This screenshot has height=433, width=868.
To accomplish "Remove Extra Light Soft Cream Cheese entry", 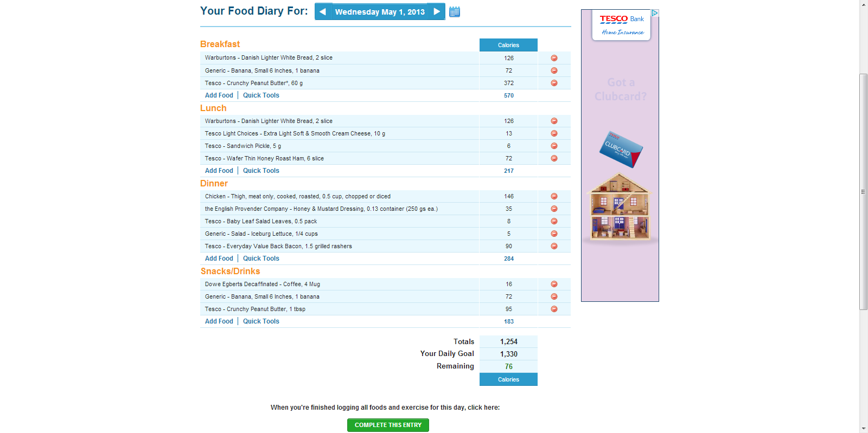I will click(554, 133).
